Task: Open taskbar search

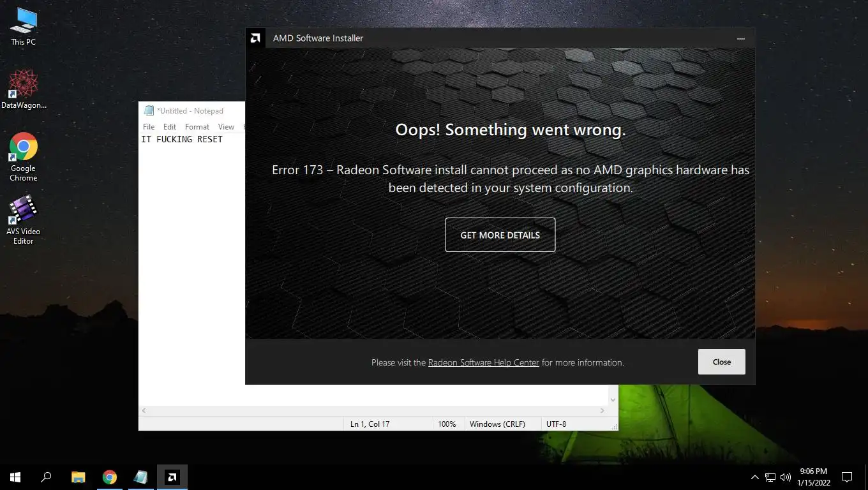Action: point(46,477)
